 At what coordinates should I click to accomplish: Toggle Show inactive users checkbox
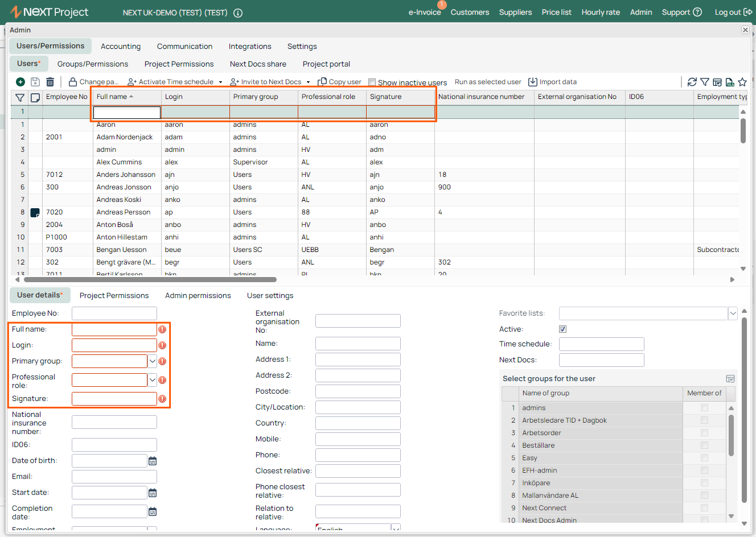click(372, 82)
